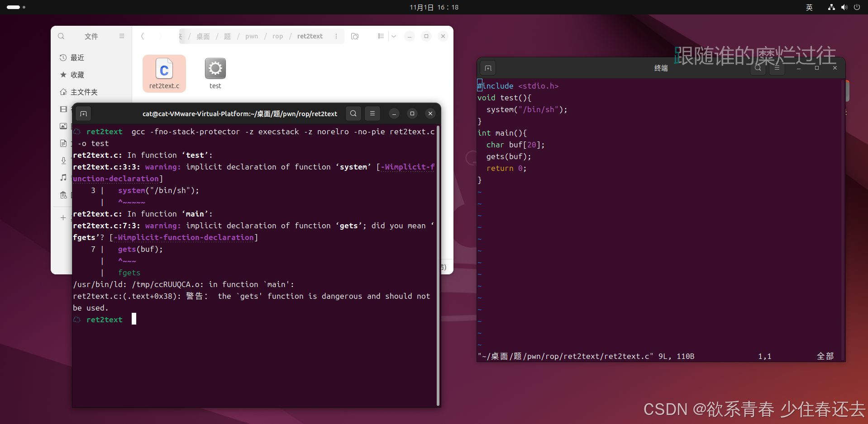The image size is (868, 424).
Task: Select the test executable file
Action: [x=215, y=74]
